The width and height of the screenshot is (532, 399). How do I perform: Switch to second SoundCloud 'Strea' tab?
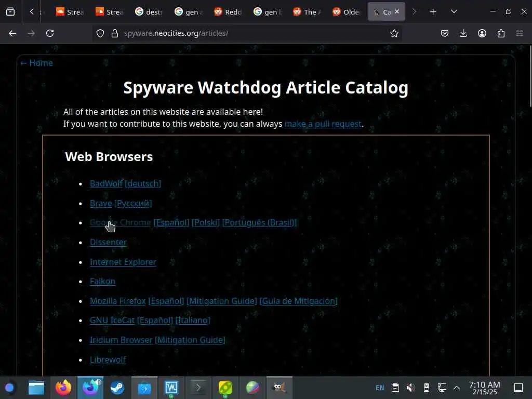click(x=109, y=12)
